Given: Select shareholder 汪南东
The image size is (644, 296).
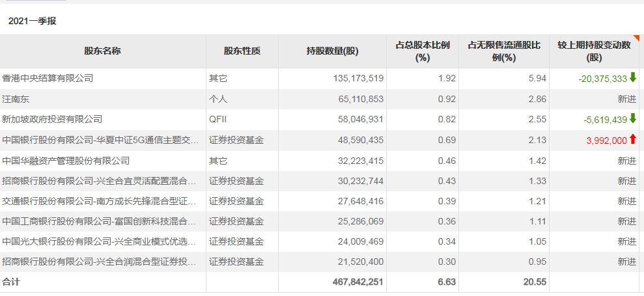Looking at the screenshot, I should [16, 99].
